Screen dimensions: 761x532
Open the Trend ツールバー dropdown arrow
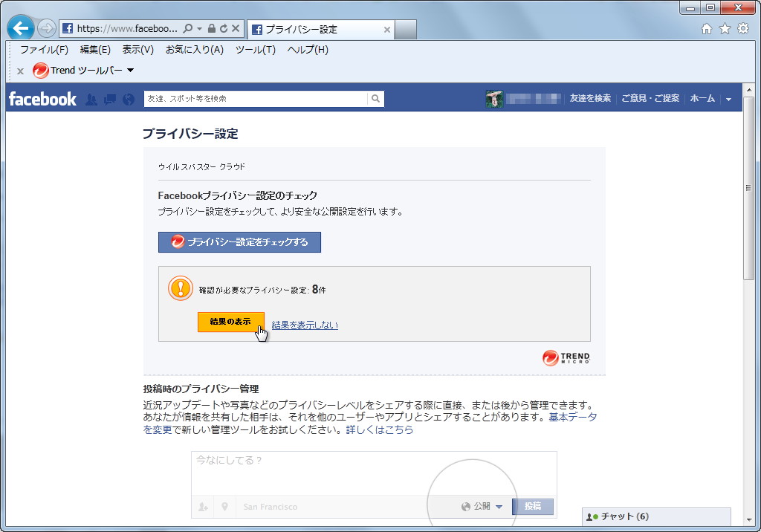(130, 71)
